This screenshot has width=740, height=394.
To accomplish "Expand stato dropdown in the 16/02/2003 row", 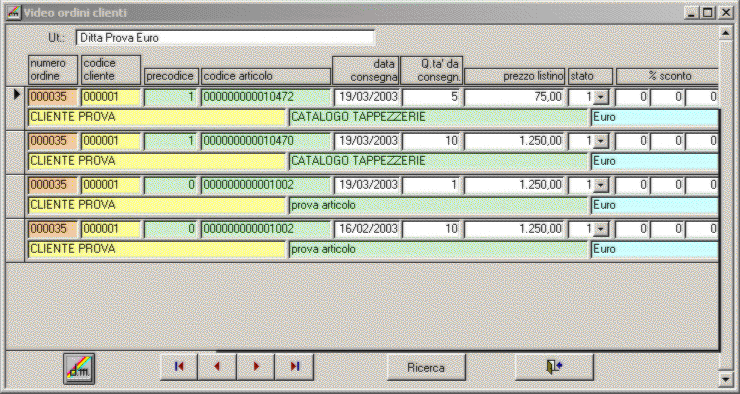I will pyautogui.click(x=601, y=229).
